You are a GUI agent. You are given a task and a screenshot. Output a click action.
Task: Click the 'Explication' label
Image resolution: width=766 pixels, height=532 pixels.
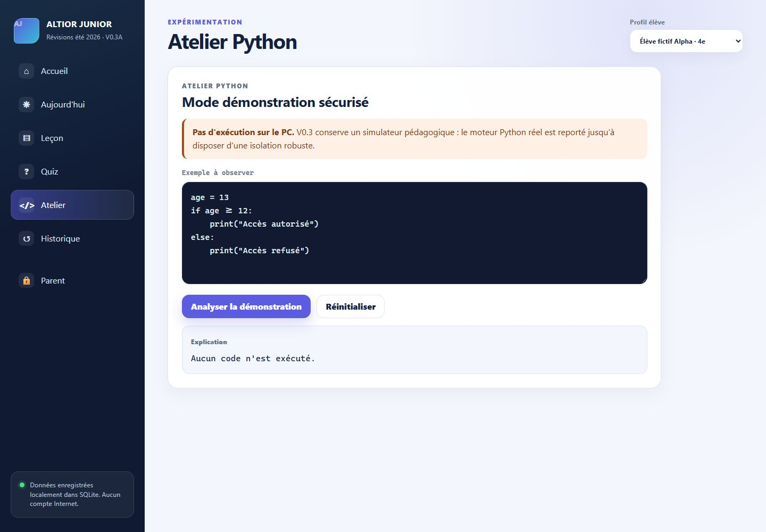tap(209, 342)
